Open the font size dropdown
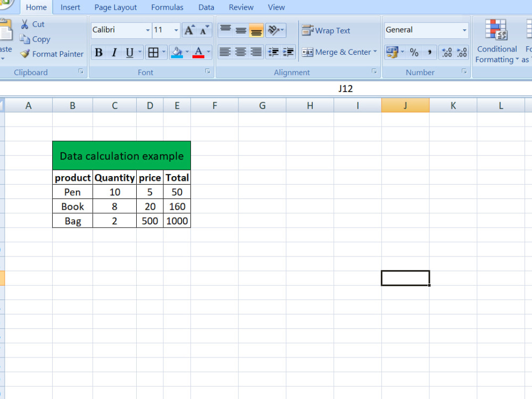The height and width of the screenshot is (399, 532). click(176, 30)
